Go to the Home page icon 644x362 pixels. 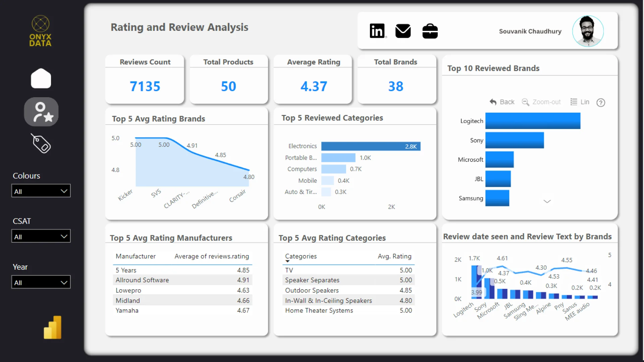tap(41, 78)
